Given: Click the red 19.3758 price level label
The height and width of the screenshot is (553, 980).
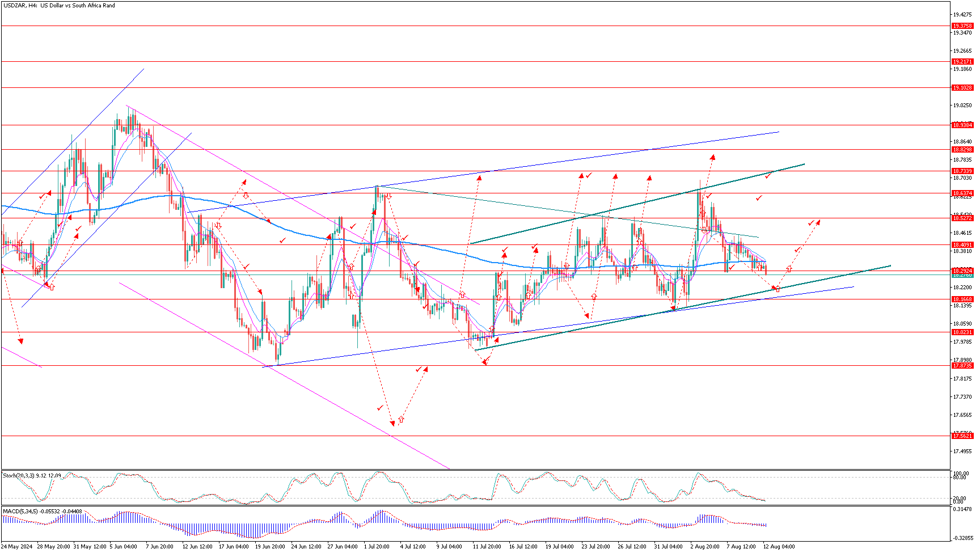Looking at the screenshot, I should coord(962,26).
